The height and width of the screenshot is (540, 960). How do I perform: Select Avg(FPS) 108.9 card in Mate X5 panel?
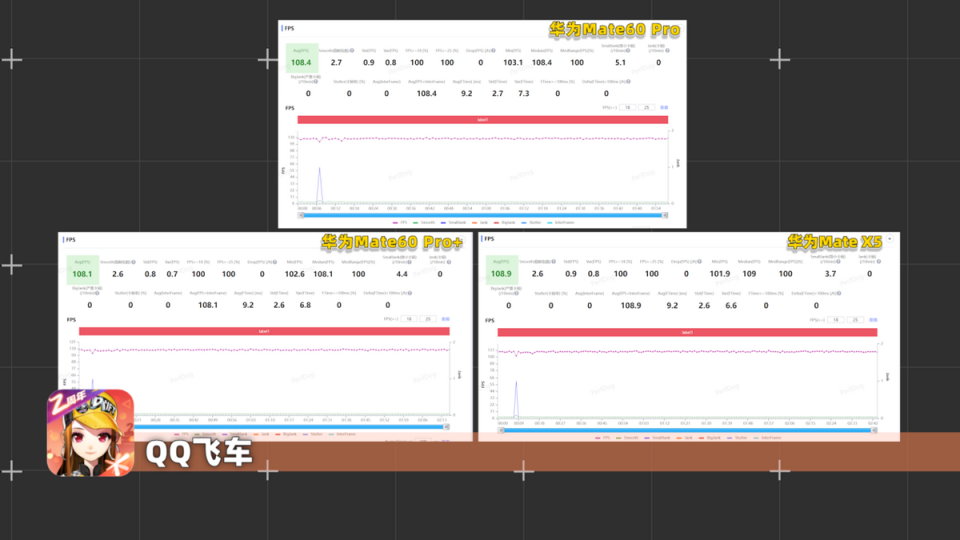[501, 269]
